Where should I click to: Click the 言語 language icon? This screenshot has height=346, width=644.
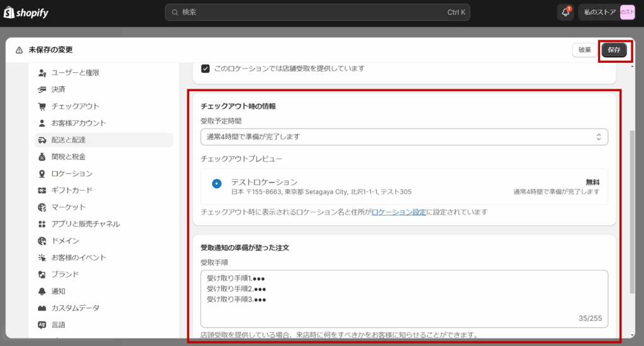(x=42, y=325)
